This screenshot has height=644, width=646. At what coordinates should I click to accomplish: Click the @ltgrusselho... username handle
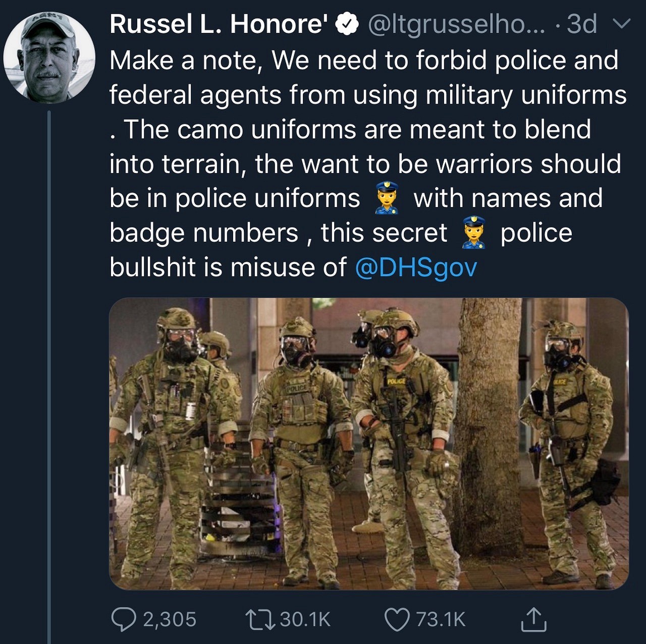click(456, 24)
